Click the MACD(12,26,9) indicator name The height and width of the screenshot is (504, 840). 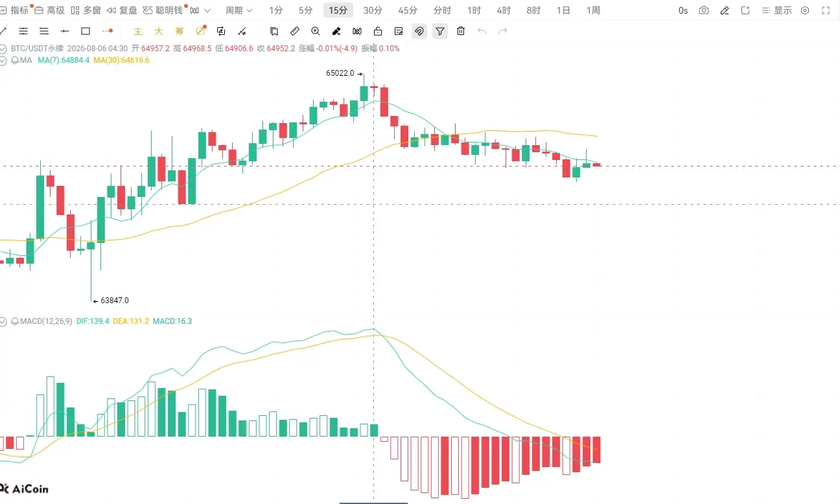(x=46, y=321)
